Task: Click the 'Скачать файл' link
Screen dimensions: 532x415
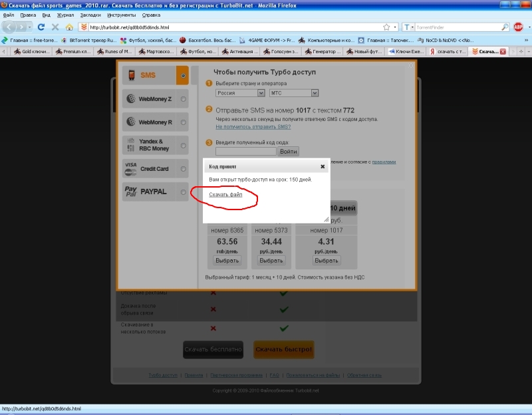Action: 225,194
